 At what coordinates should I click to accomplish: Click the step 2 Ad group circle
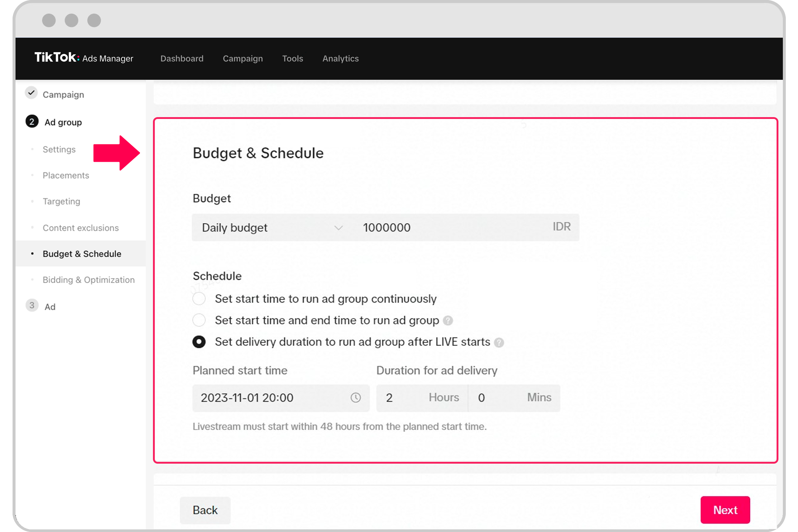tap(32, 122)
